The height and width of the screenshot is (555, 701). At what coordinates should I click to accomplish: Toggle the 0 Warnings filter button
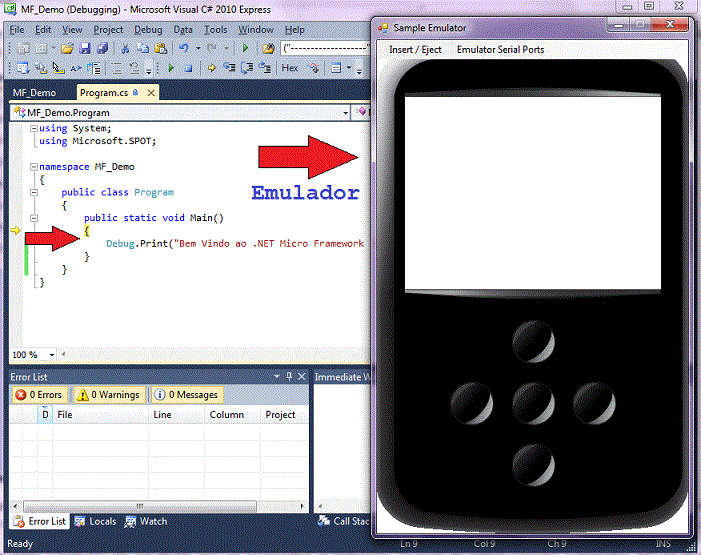(x=109, y=395)
